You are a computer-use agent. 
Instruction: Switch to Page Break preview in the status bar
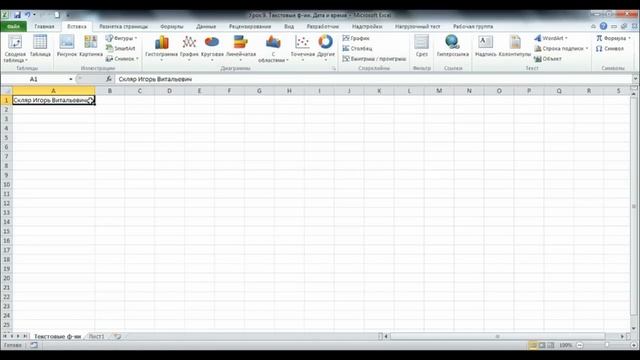[551, 345]
